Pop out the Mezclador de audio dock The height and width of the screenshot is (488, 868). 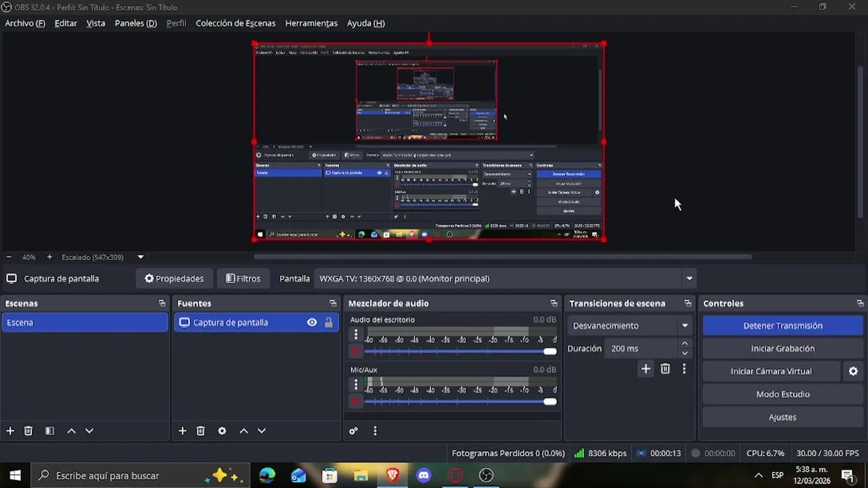click(554, 304)
